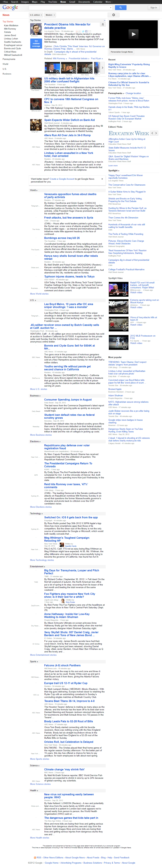This screenshot has height=868, width=162.
Task: Open the More menu in top bar
Action: pos(108,2)
